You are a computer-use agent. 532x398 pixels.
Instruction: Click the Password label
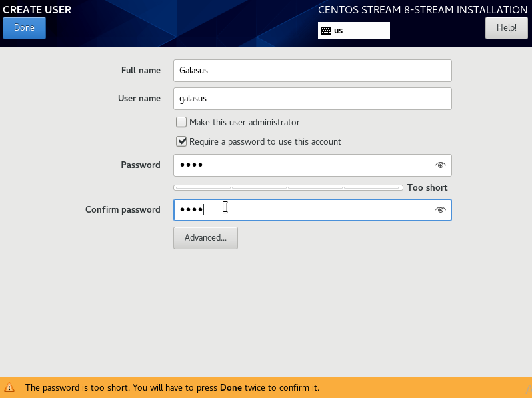pyautogui.click(x=141, y=165)
